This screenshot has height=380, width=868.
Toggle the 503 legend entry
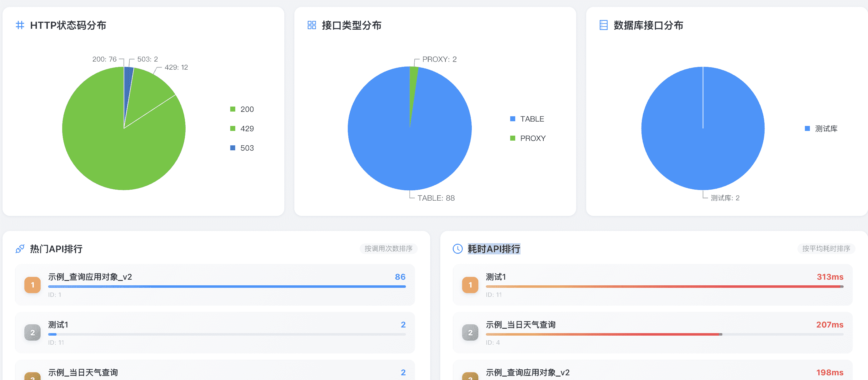coord(242,148)
